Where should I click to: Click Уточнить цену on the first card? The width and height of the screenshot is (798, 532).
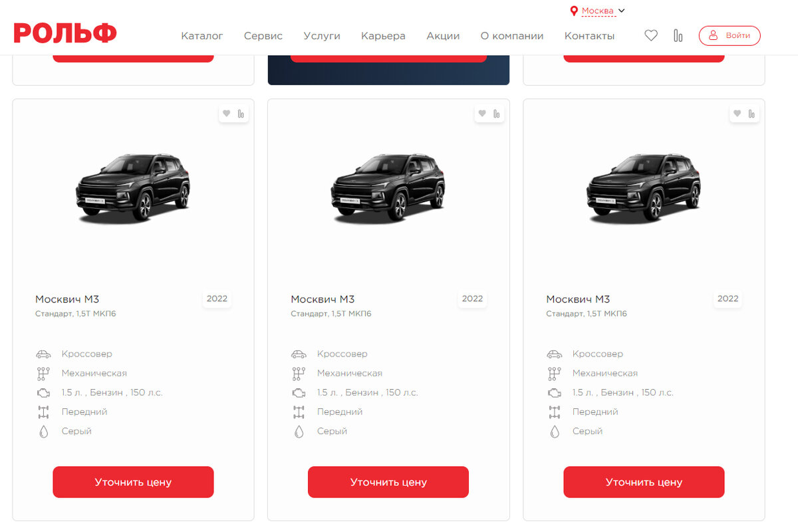pyautogui.click(x=133, y=482)
